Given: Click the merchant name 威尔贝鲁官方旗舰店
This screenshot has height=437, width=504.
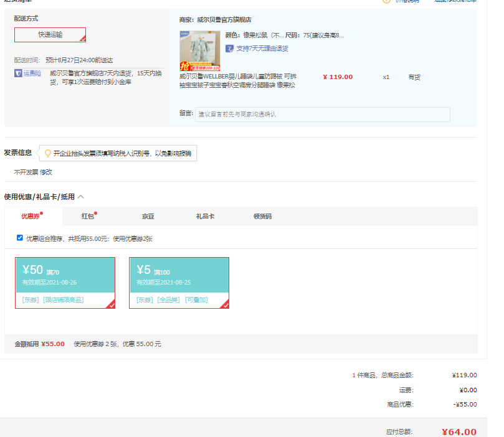Looking at the screenshot, I should 224,20.
